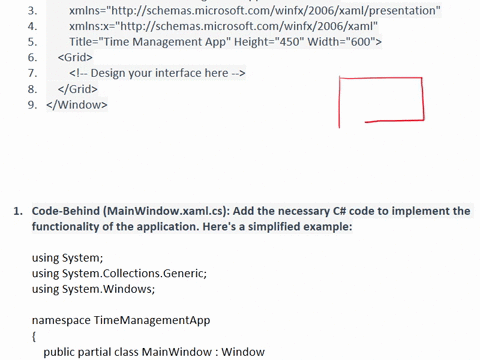Click 'public partial class MainWindow' line
This screenshot has width=480, height=360.
pyautogui.click(x=154, y=352)
